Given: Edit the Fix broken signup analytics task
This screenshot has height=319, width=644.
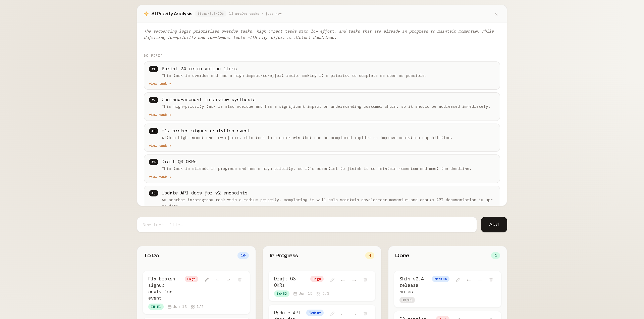Looking at the screenshot, I should click(x=207, y=280).
